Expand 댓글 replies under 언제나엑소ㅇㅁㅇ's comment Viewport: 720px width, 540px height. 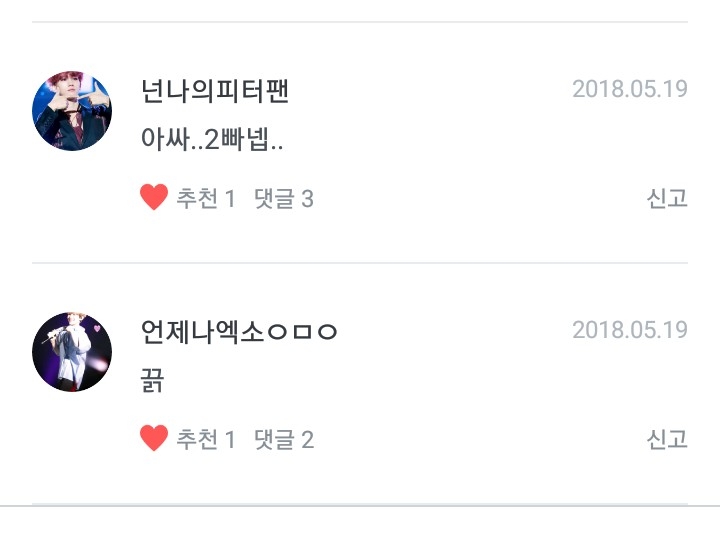click(x=284, y=439)
